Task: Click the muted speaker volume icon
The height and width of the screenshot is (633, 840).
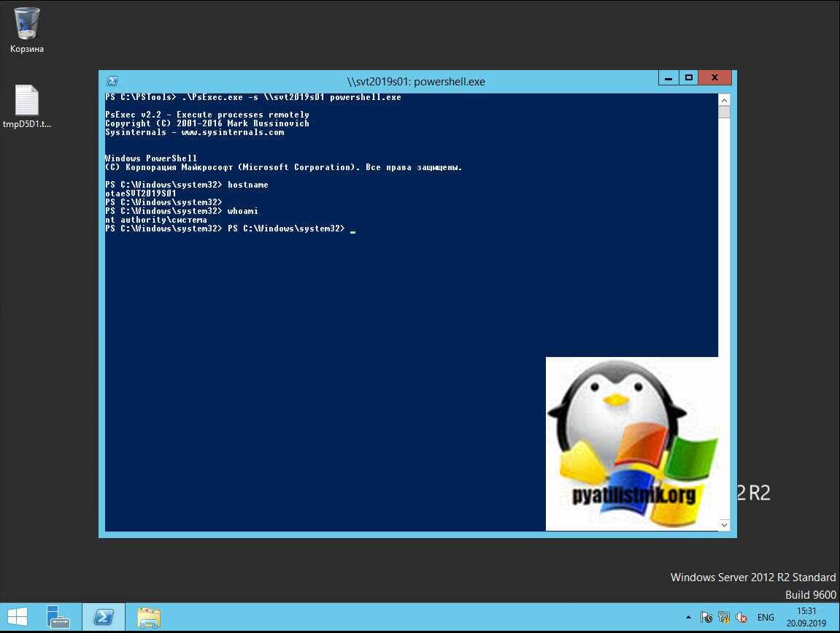Action: coord(741,618)
